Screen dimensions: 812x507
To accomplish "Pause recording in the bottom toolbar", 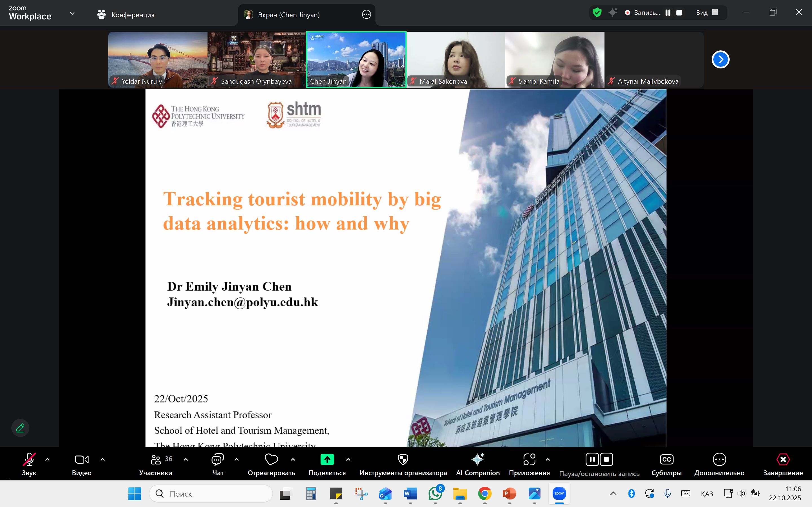I will pos(592,459).
